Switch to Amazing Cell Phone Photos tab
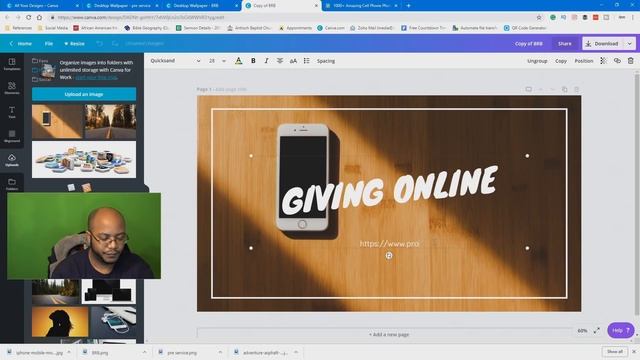Screen dimensions: 640x360 point(361,6)
